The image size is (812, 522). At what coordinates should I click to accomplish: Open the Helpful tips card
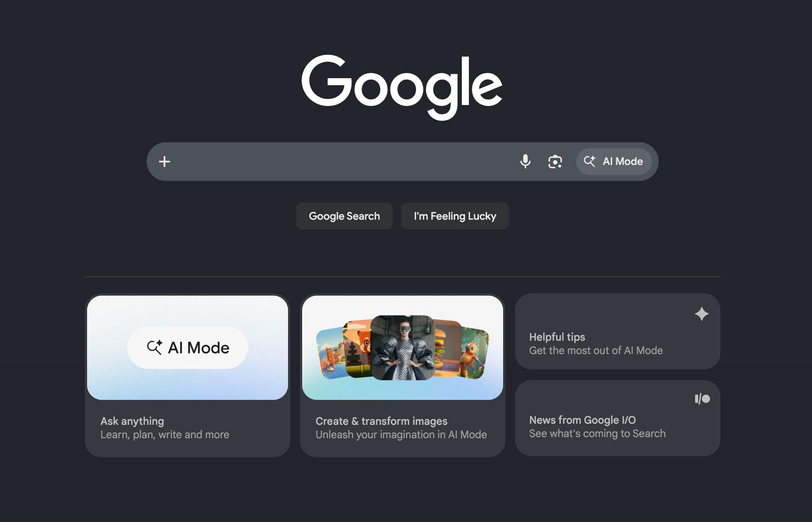[x=617, y=331]
